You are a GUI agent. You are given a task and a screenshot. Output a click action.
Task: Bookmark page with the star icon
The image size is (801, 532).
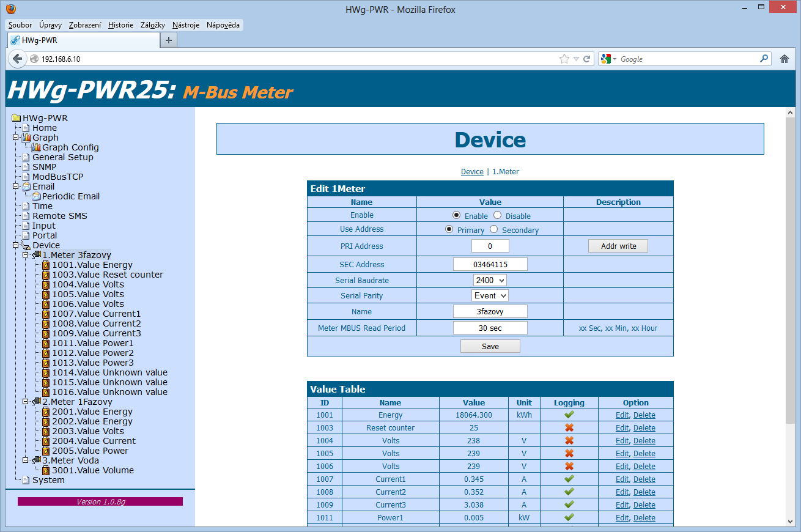(564, 59)
